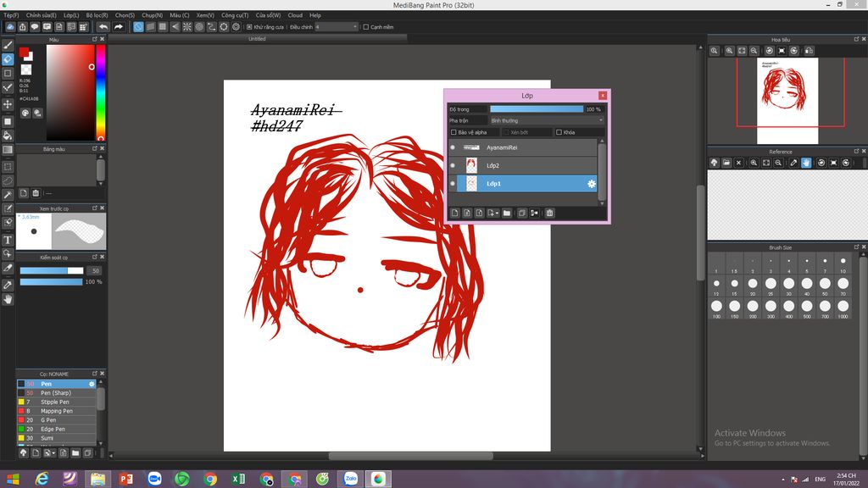Viewport: 868px width, 488px height.
Task: Enable the Bảo vệ alpha checkbox
Action: [x=454, y=132]
